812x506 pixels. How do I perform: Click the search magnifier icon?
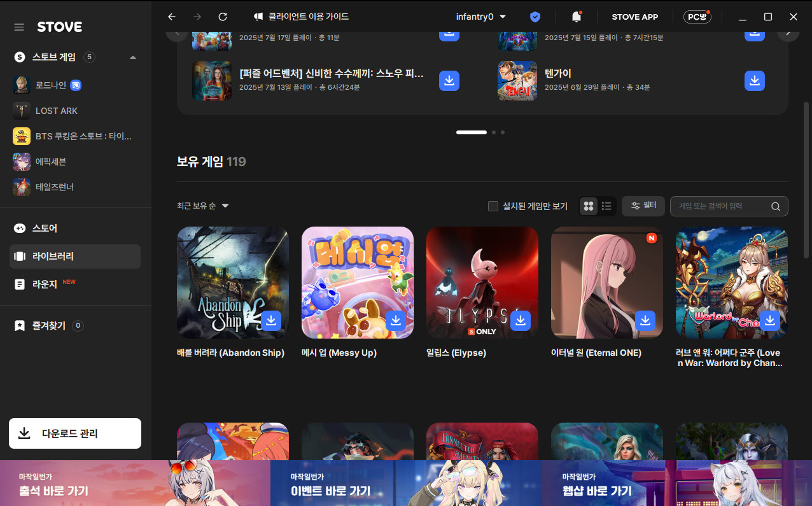775,206
